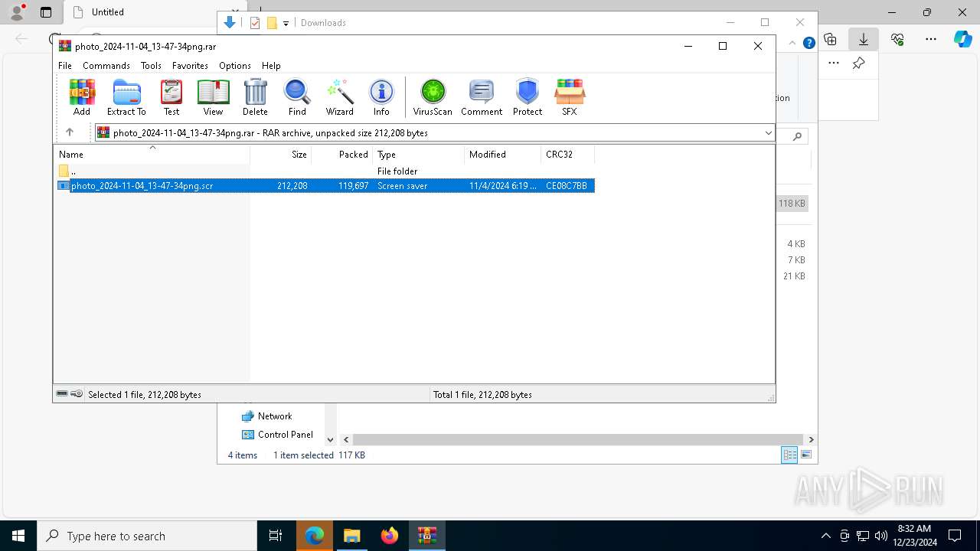Screen dimensions: 980x551
Task: Click the Add icon in WinRAR toolbar
Action: 82,97
